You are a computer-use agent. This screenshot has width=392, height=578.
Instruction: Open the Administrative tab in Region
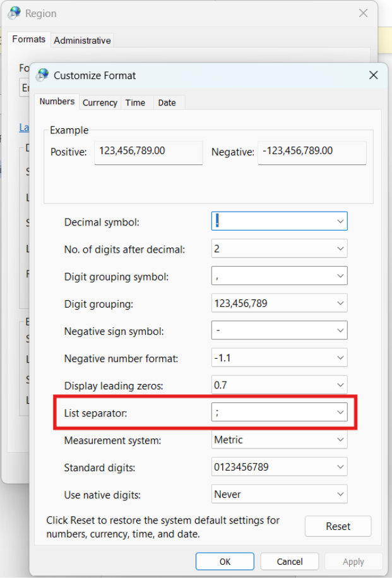pyautogui.click(x=82, y=40)
